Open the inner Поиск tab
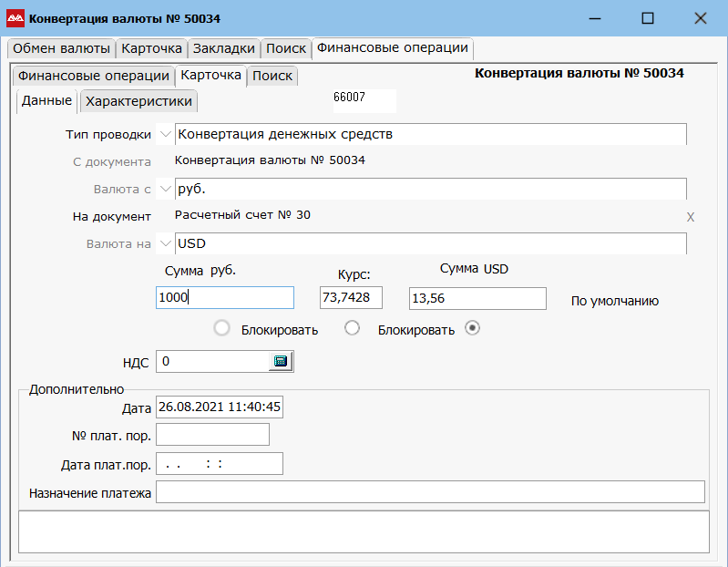 point(272,76)
